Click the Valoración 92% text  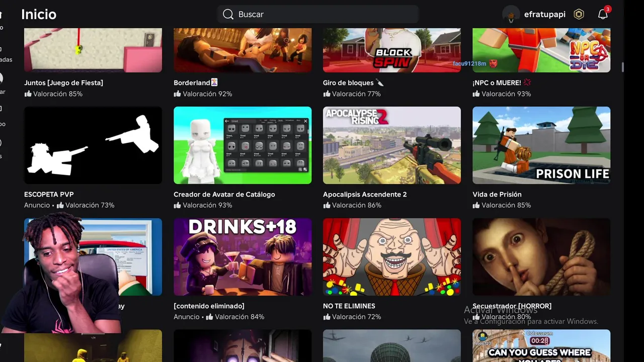(207, 94)
